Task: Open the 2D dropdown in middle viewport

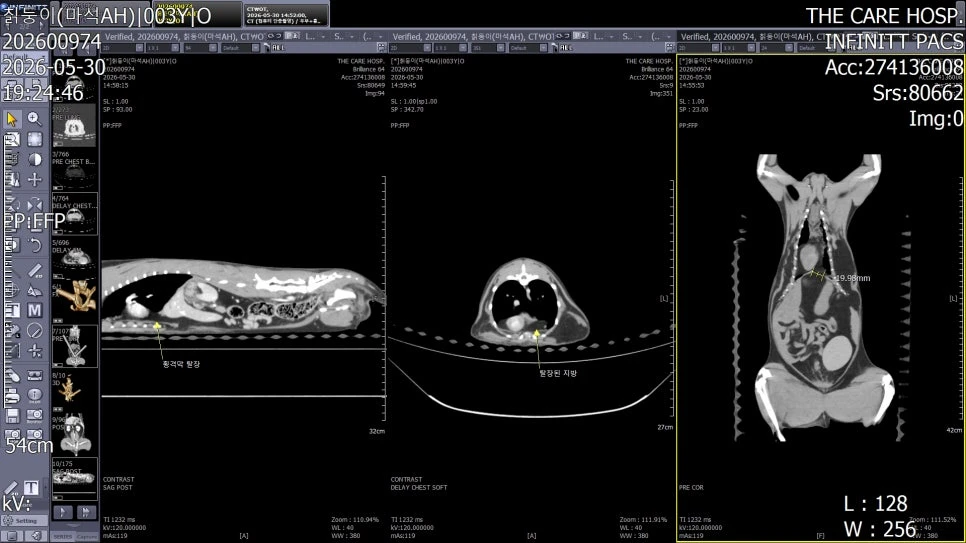Action: [410, 47]
